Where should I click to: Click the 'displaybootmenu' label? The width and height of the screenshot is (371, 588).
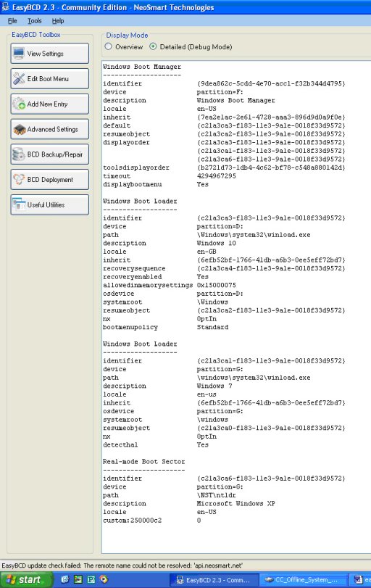pos(133,184)
